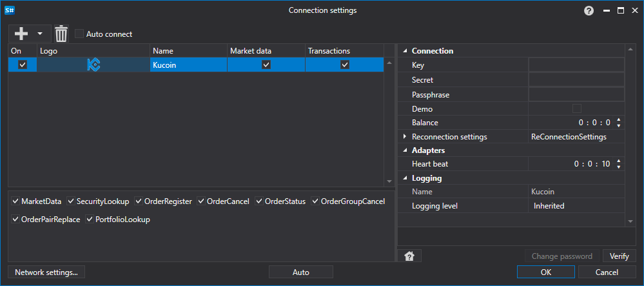
Task: Uncheck the On checkbox for Kucoin
Action: click(23, 65)
